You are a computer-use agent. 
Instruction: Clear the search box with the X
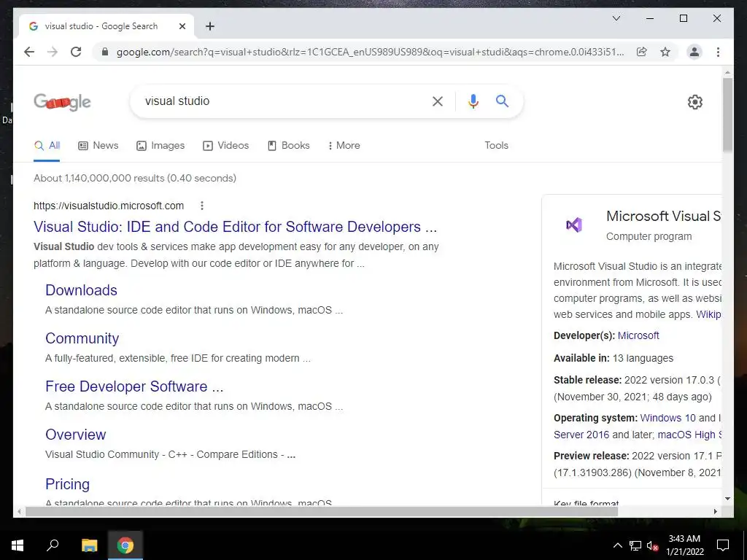pyautogui.click(x=438, y=101)
